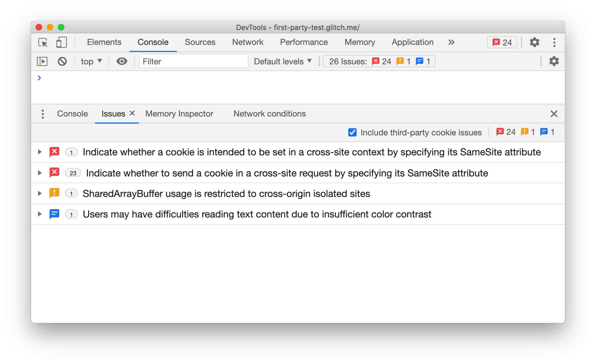Expand the SameSite cross-site request issue

click(x=39, y=173)
